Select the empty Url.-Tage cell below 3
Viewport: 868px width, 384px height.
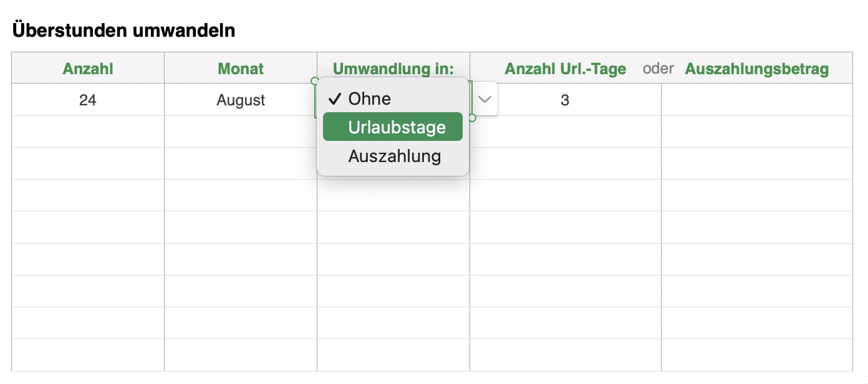point(565,132)
